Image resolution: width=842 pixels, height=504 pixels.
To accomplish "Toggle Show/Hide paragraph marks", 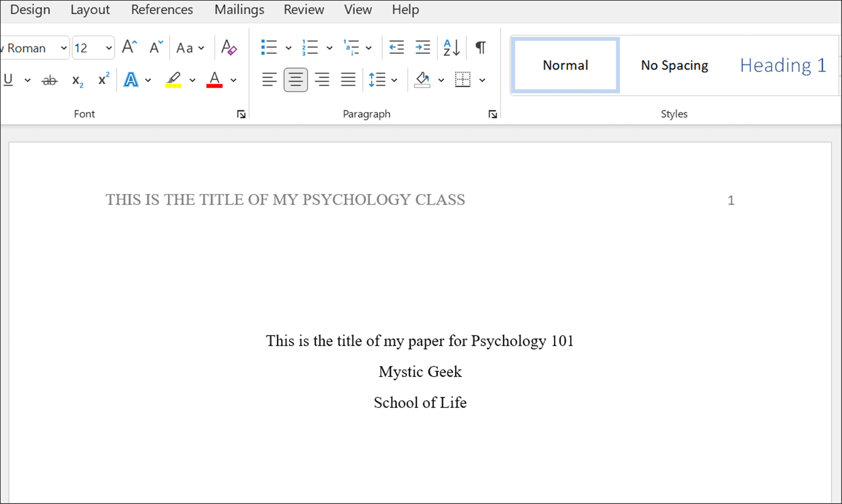I will 480,47.
